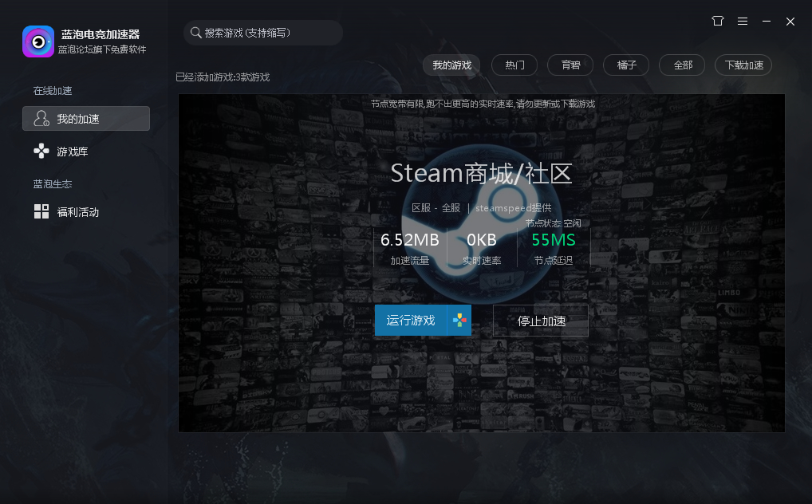Click the 蓝泡生态 section heading
Image resolution: width=812 pixels, height=504 pixels.
tap(53, 184)
